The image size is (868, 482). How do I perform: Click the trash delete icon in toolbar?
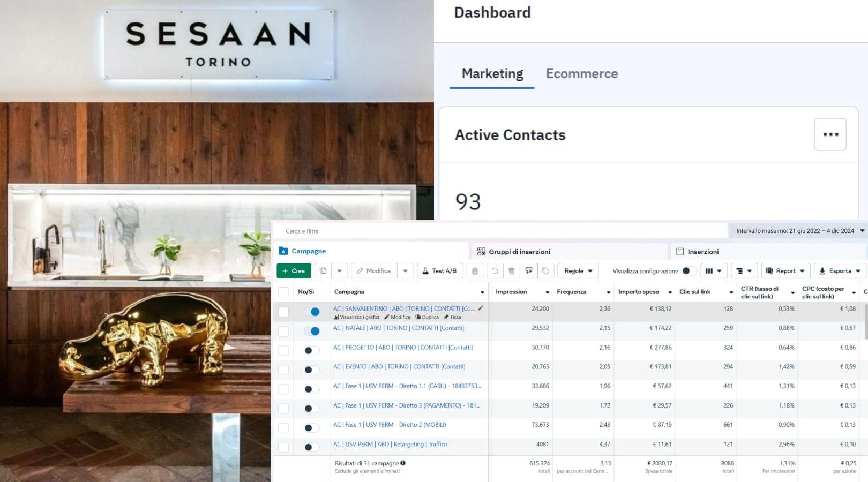(x=512, y=271)
